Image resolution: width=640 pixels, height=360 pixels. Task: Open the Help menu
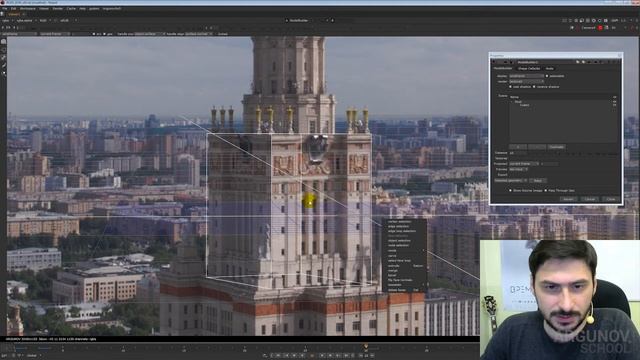coord(82,9)
